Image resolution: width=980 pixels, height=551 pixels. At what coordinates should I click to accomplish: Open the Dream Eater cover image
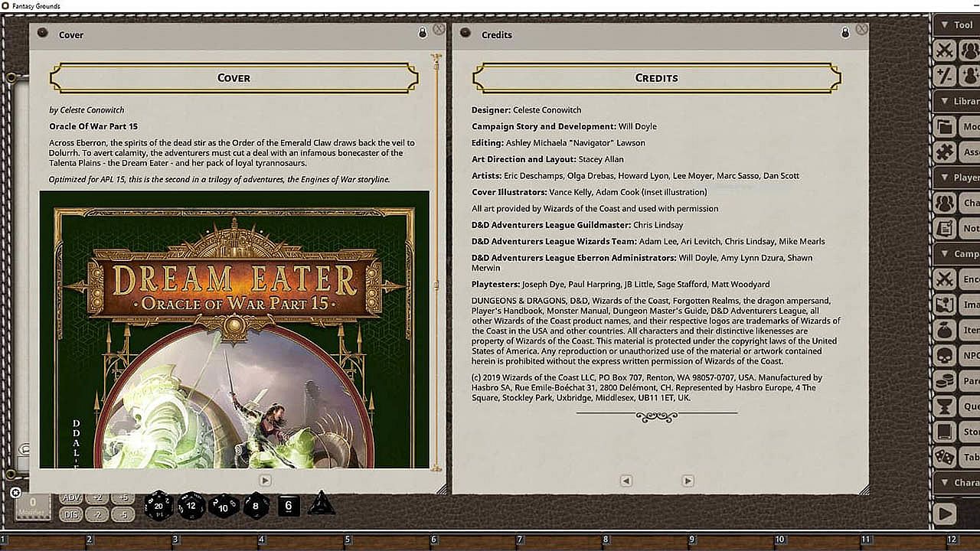pos(234,329)
